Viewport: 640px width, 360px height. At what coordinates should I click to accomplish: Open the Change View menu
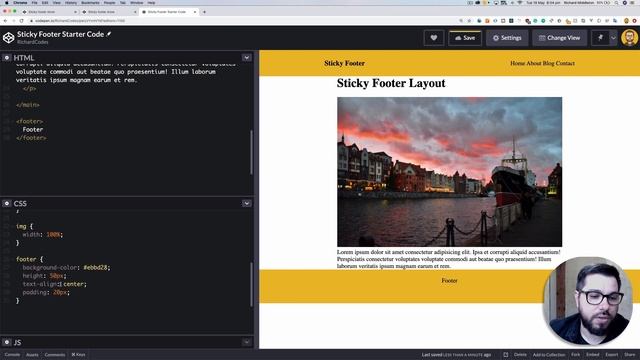[x=560, y=38]
